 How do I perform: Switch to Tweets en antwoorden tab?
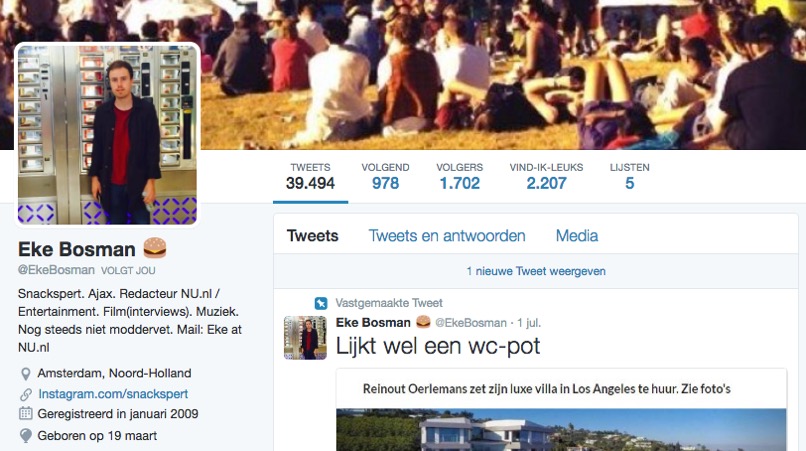[x=447, y=236]
